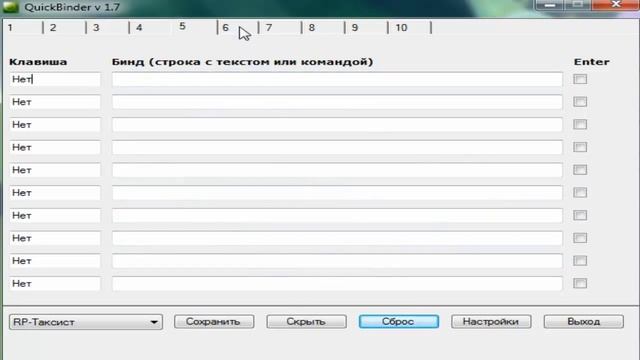Click the tenth row bind text field
640x360 pixels.
coord(337,283)
